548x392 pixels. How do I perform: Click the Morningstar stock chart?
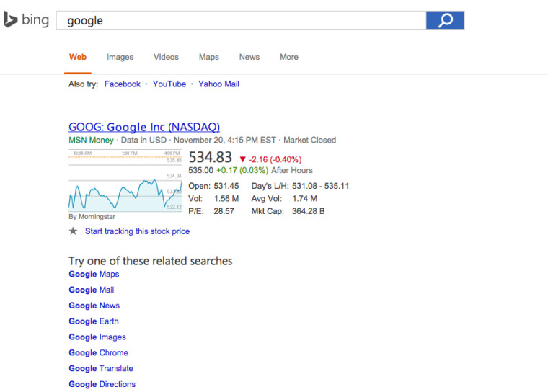click(x=125, y=181)
